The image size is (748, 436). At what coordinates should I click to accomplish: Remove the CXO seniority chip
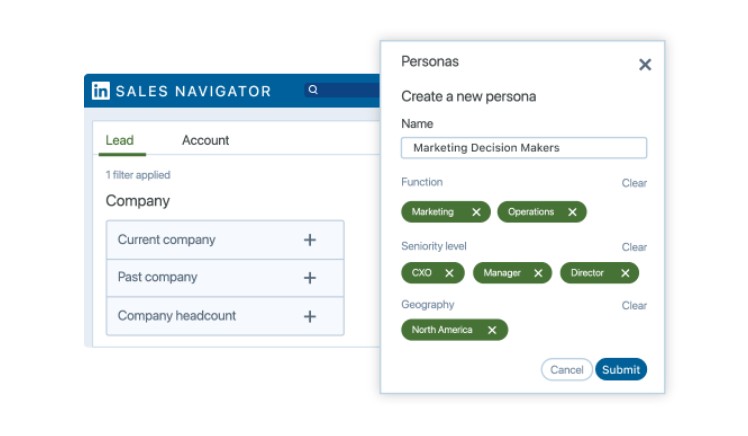[x=449, y=273]
